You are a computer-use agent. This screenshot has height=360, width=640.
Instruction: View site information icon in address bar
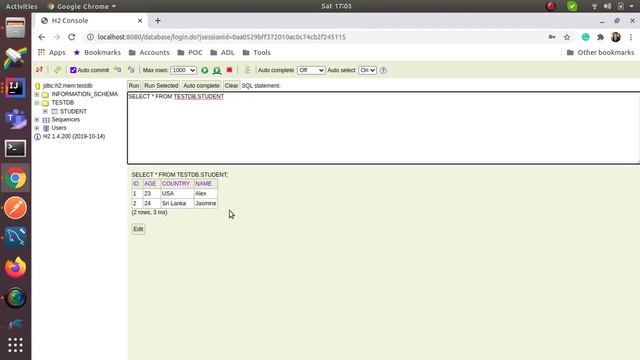point(90,37)
